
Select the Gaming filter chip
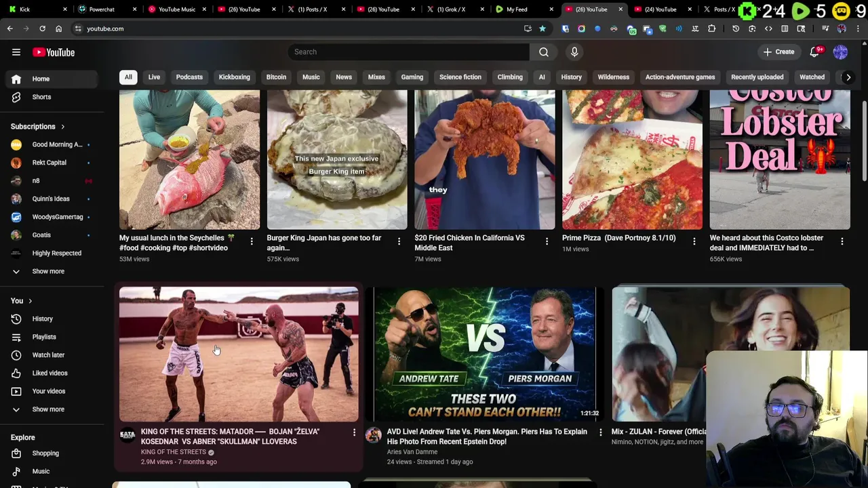pyautogui.click(x=412, y=77)
